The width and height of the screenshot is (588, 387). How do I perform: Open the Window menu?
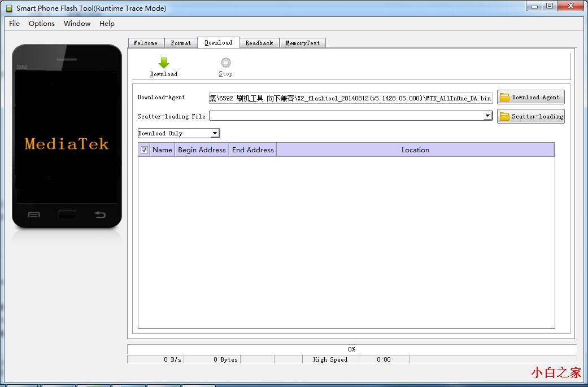click(77, 23)
